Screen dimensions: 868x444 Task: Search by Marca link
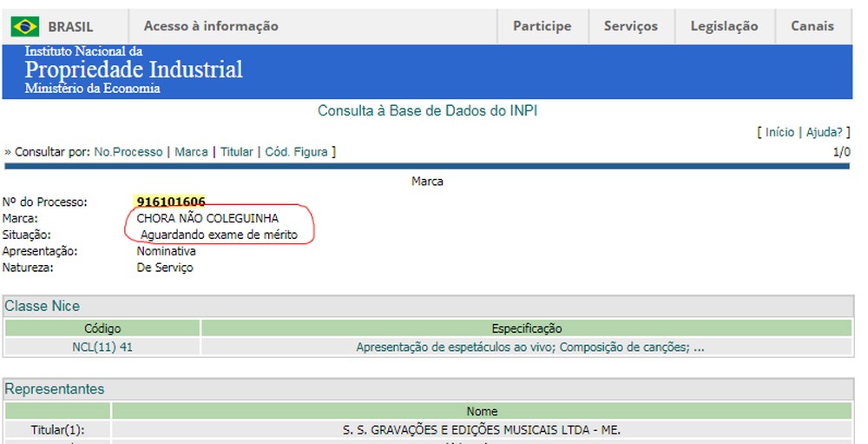(x=191, y=152)
